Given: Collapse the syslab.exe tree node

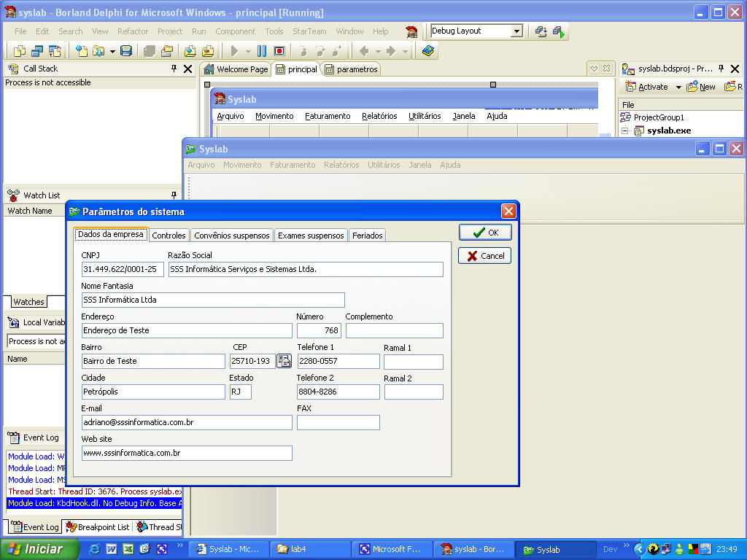Looking at the screenshot, I should [x=625, y=131].
